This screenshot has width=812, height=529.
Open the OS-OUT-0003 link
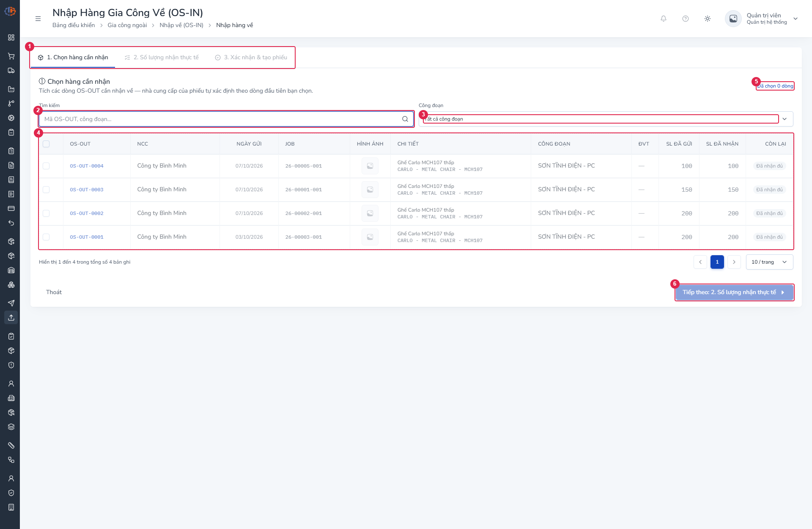[87, 190]
